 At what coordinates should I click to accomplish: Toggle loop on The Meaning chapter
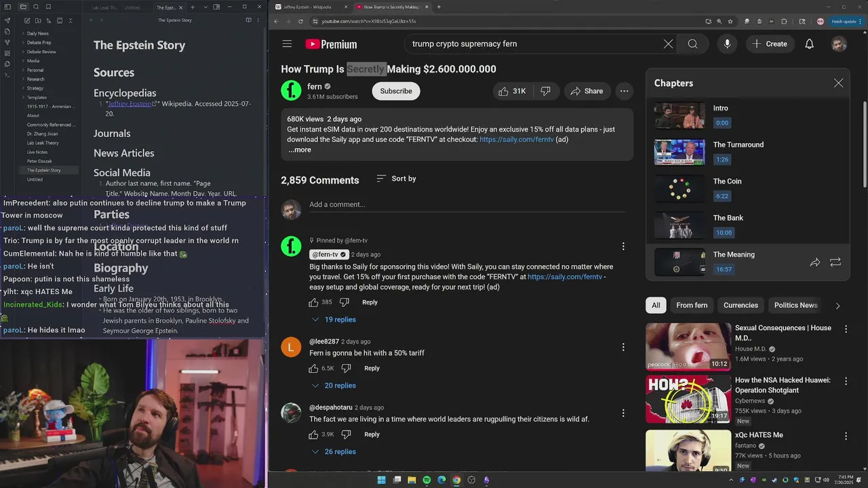click(x=835, y=262)
